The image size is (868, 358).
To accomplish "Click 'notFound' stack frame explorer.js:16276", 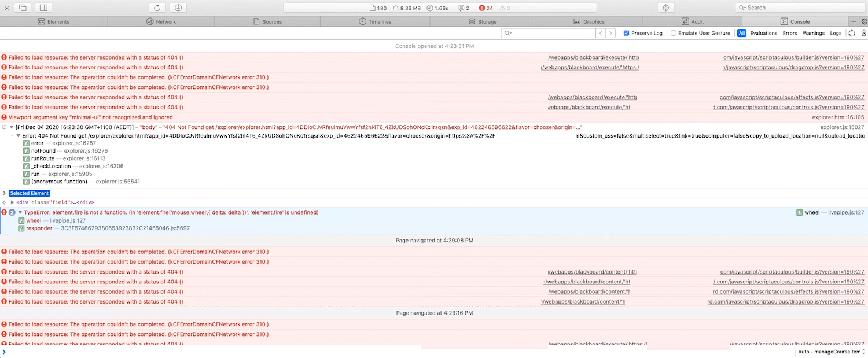I will tap(65, 151).
